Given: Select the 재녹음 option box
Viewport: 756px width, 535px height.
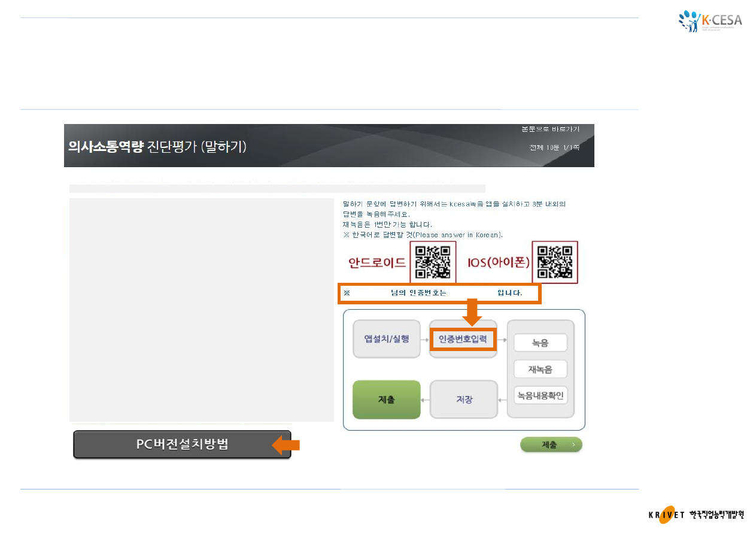Looking at the screenshot, I should [x=541, y=369].
